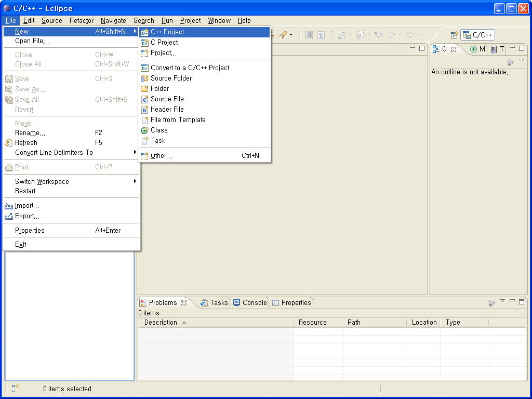Screen dimensions: 532x399
Task: Close the Problems tab with its X
Action: (x=184, y=303)
